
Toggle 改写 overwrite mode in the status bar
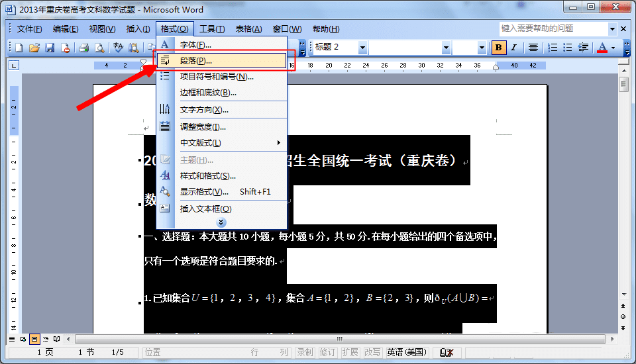(x=372, y=352)
